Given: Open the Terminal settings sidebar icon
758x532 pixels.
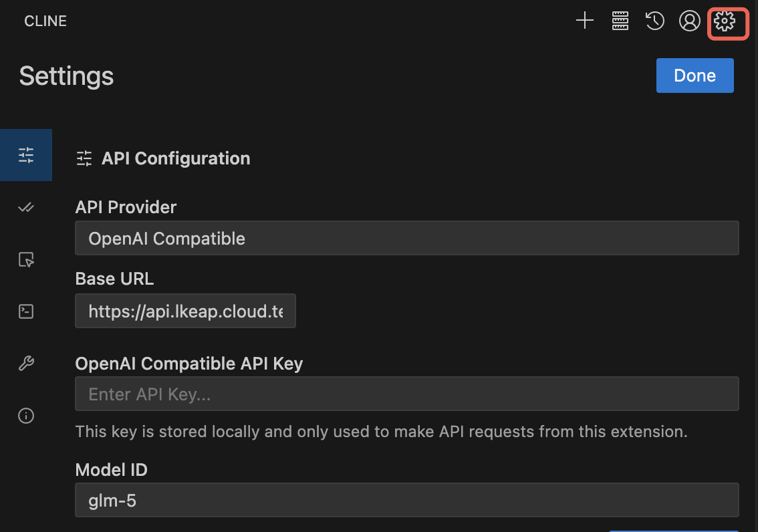Looking at the screenshot, I should pos(26,311).
